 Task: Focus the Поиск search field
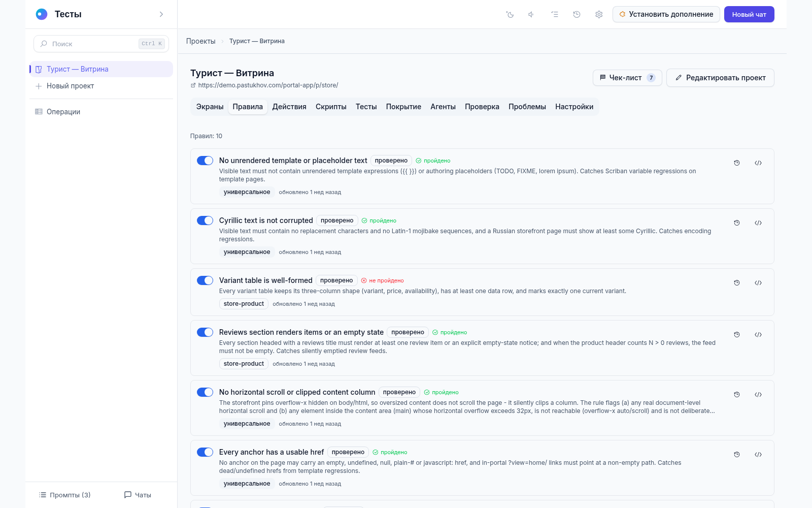pyautogui.click(x=101, y=44)
